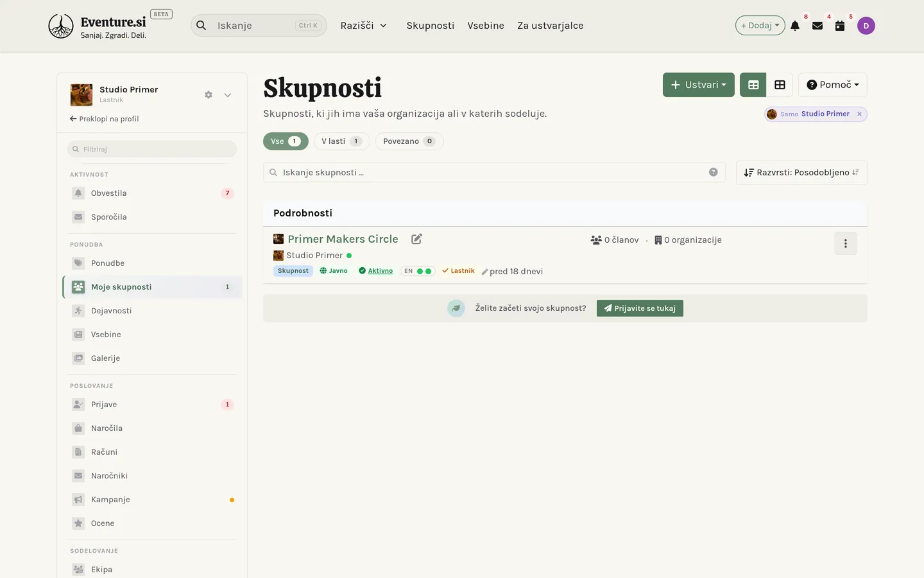Open the calendar icon in header
The width and height of the screenshot is (924, 578).
pyautogui.click(x=840, y=26)
